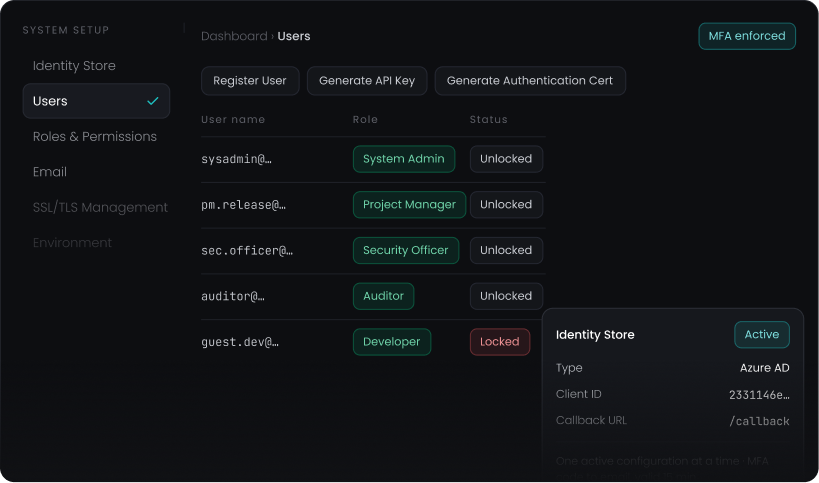Click the Azure AD type value
819x483 pixels.
click(x=764, y=368)
